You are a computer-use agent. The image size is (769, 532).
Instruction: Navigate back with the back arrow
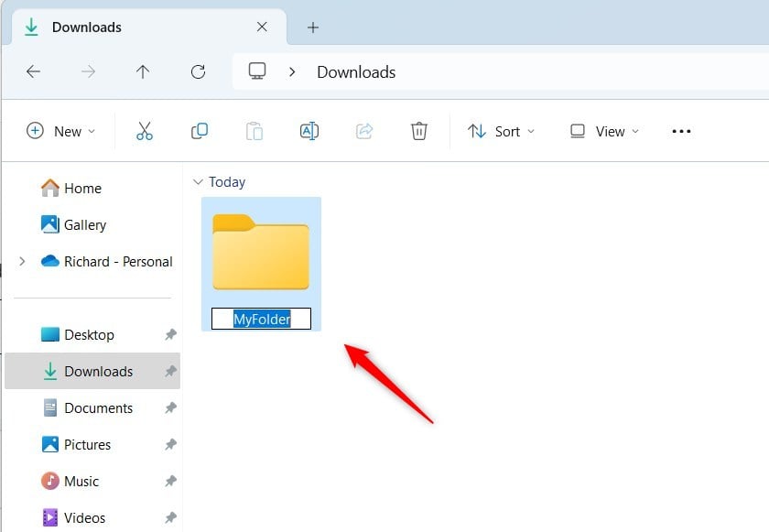click(x=33, y=72)
